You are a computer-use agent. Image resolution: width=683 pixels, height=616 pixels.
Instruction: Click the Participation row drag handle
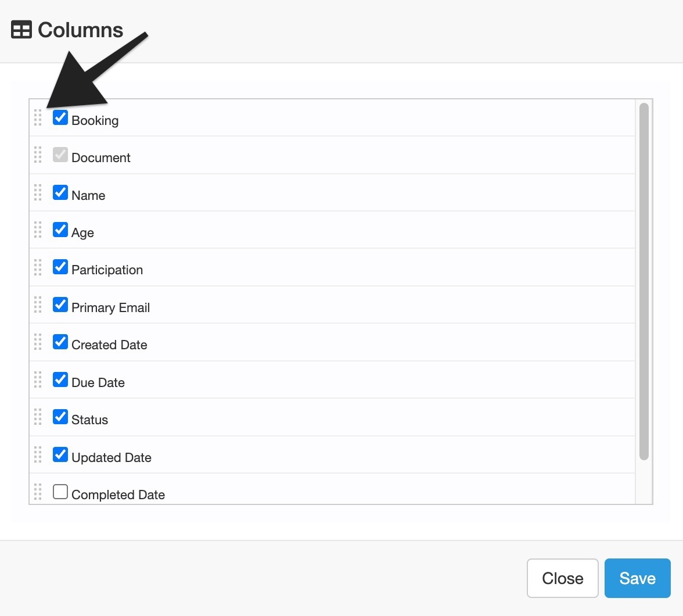(x=38, y=267)
